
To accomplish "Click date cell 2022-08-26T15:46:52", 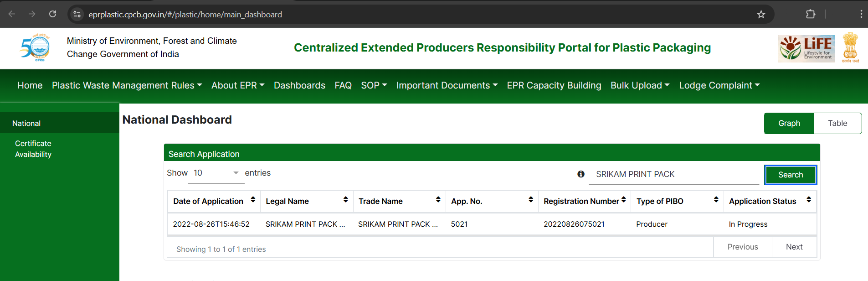I will tap(211, 224).
